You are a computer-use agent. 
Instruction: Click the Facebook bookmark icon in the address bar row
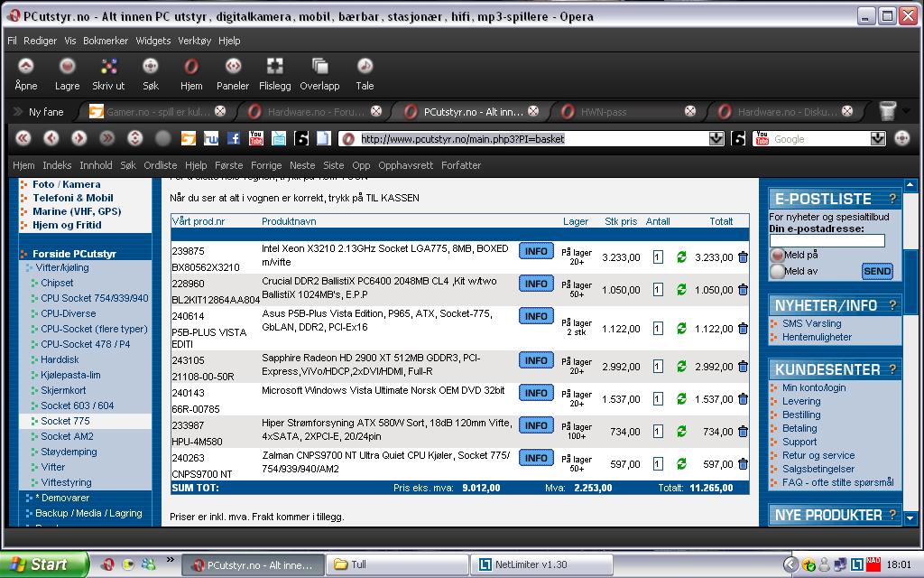(234, 138)
